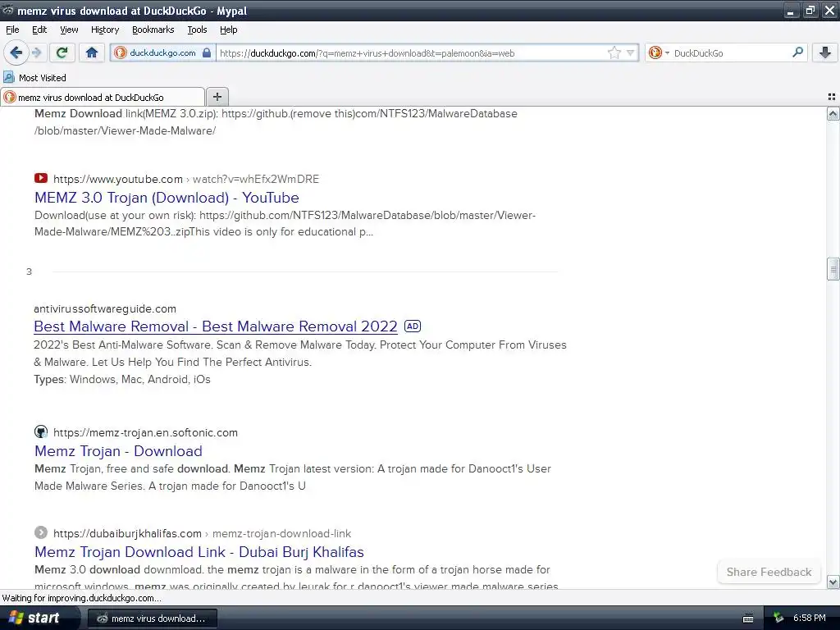Click the Mypal icon in the title bar
Image resolution: width=840 pixels, height=630 pixels.
point(8,10)
